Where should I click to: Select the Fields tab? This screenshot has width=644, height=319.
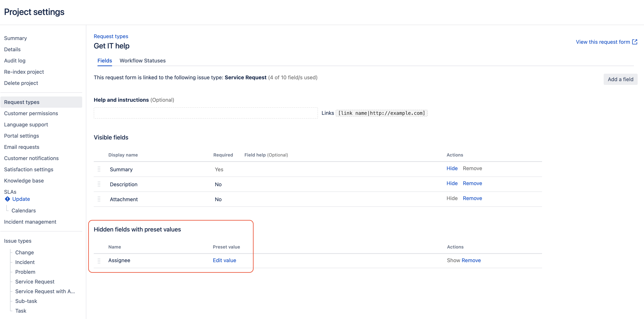pos(104,61)
